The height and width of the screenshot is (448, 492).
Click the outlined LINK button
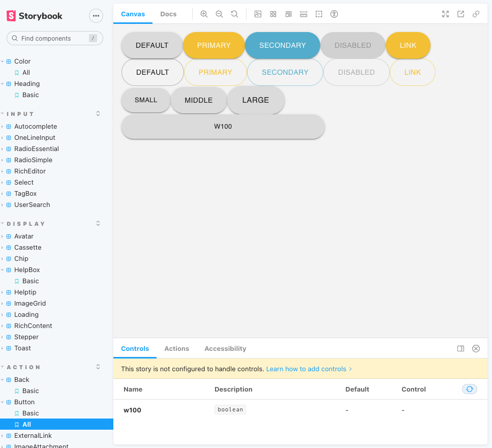click(412, 72)
